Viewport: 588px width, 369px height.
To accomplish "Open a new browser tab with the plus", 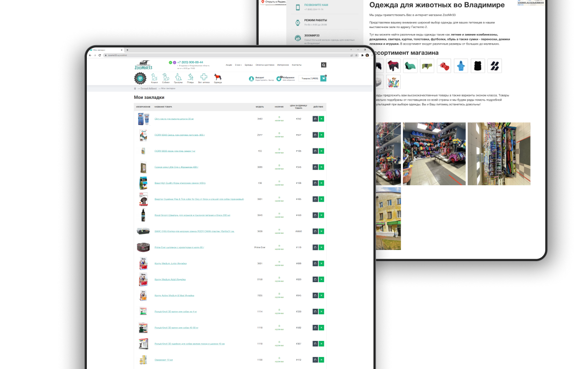I will pyautogui.click(x=127, y=50).
